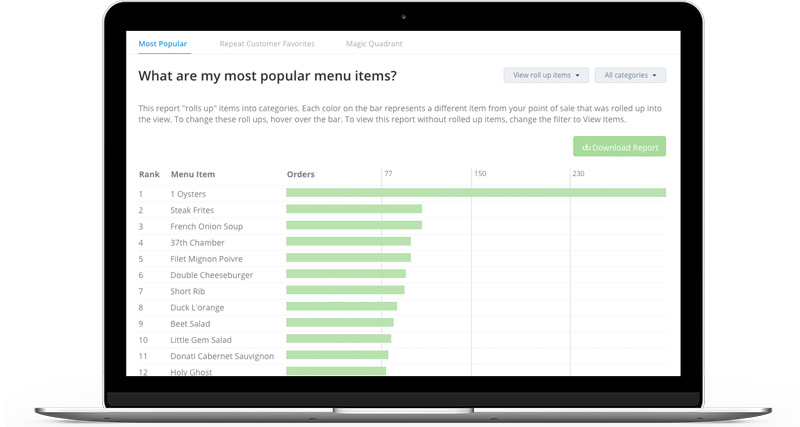Click the caret arrow on View roll up items
The width and height of the screenshot is (800, 427).
578,76
